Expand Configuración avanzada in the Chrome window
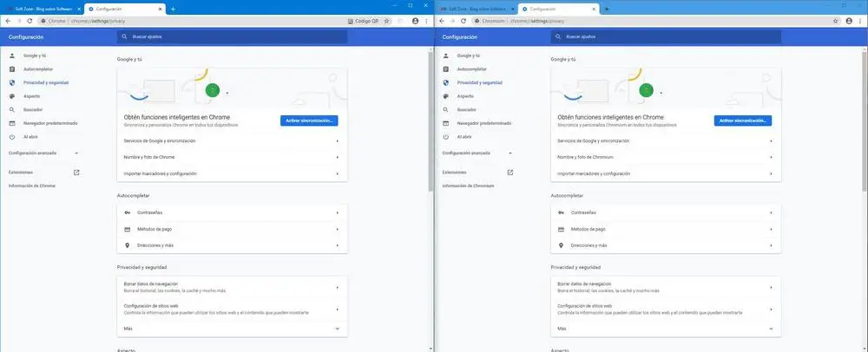 pos(43,153)
